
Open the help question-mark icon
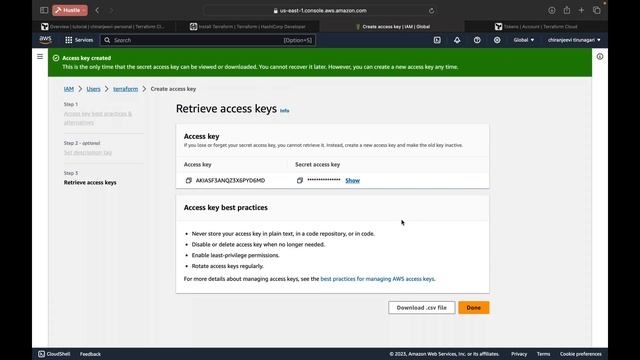477,40
